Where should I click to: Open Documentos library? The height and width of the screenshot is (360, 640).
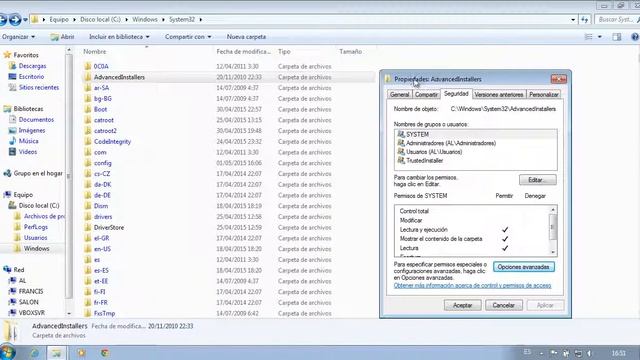point(36,120)
